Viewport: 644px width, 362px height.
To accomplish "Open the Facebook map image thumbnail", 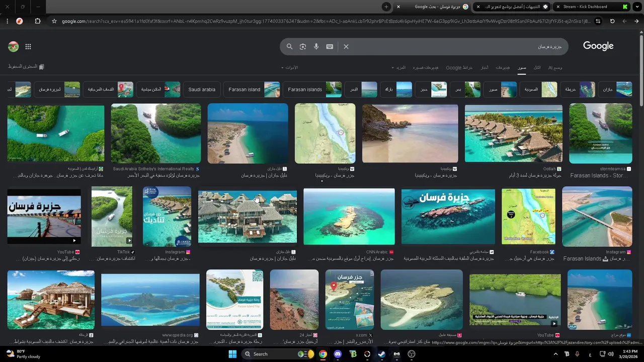I will pos(528,217).
